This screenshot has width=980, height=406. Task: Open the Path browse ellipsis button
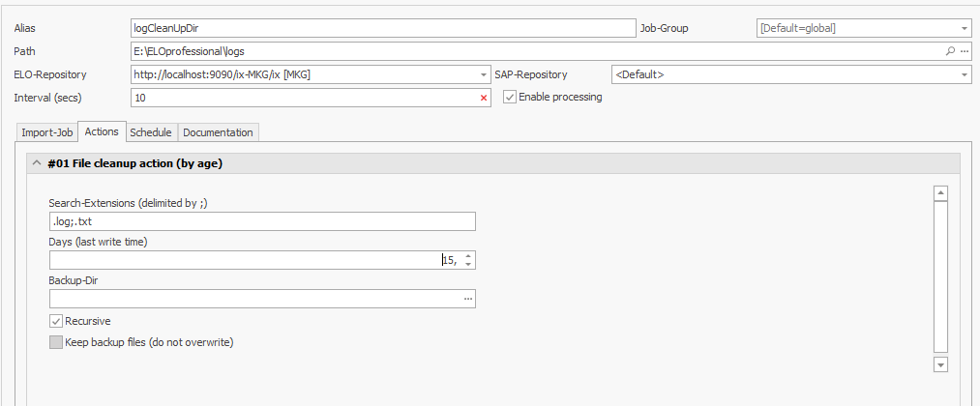point(964,51)
